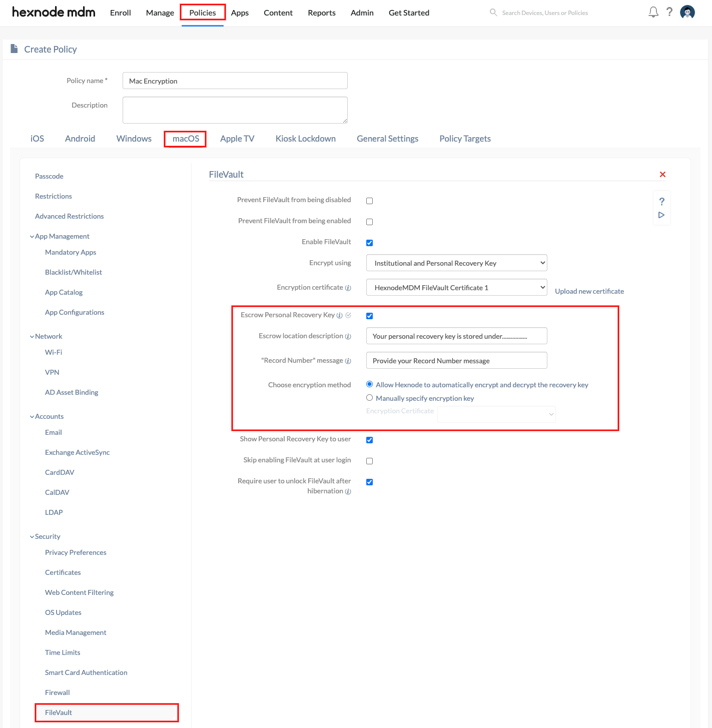Screen dimensions: 712x728
Task: Collapse the Accounts section
Action: [32, 417]
